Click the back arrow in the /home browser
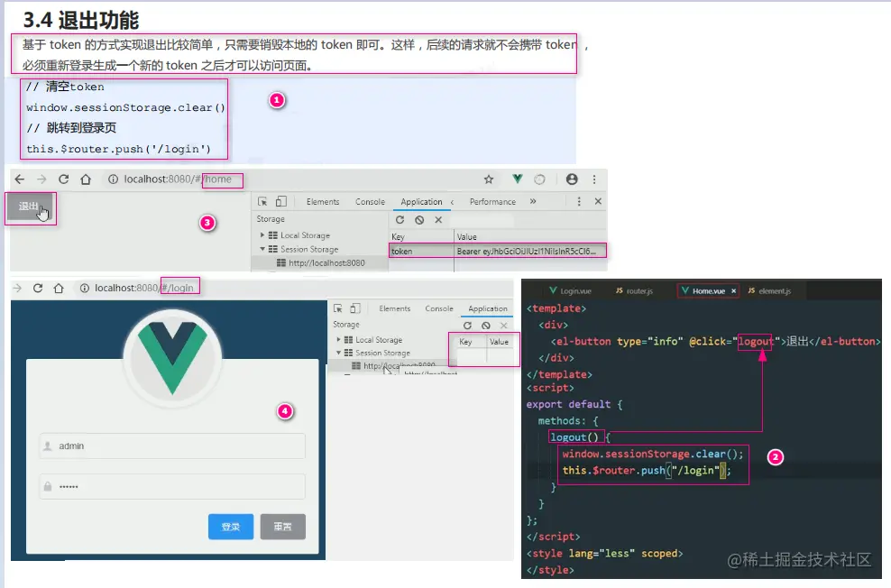 (19, 179)
